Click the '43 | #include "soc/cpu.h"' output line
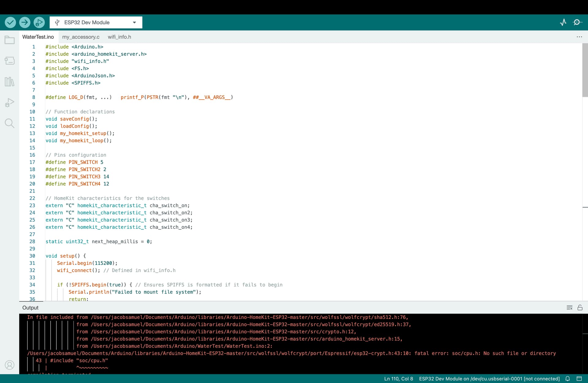 coord(72,361)
